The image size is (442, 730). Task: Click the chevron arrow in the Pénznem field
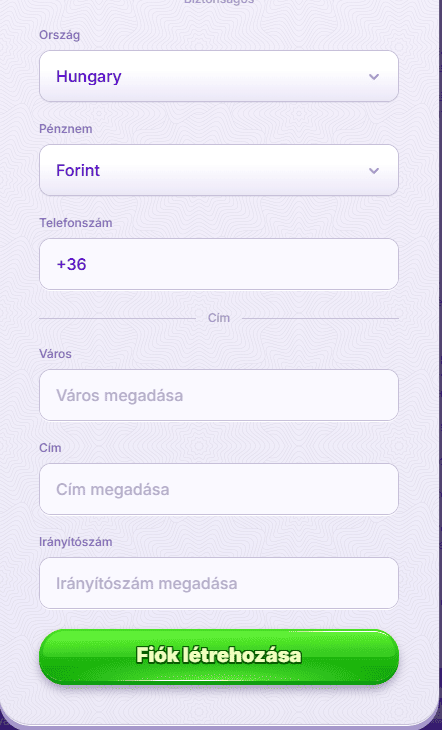tap(374, 171)
